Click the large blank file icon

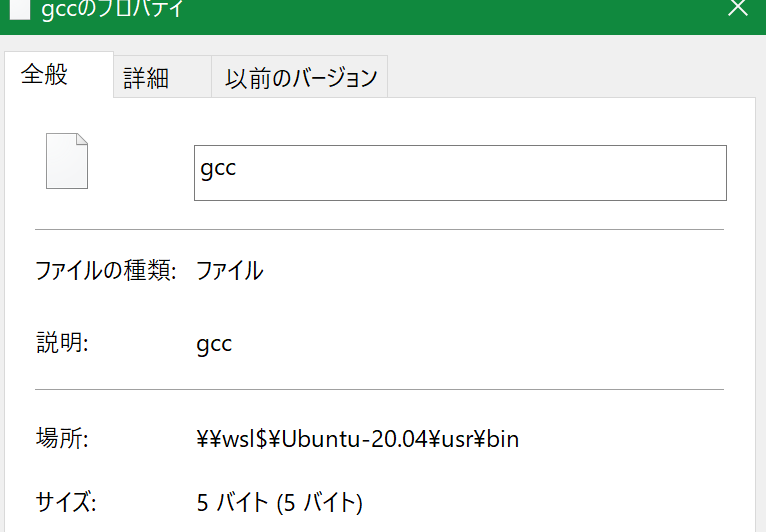coord(67,161)
